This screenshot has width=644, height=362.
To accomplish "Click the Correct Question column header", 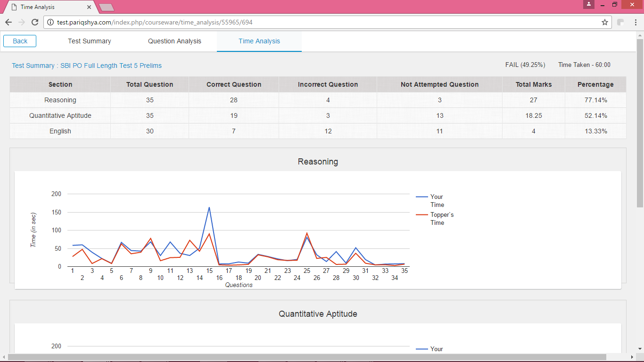I will [234, 84].
